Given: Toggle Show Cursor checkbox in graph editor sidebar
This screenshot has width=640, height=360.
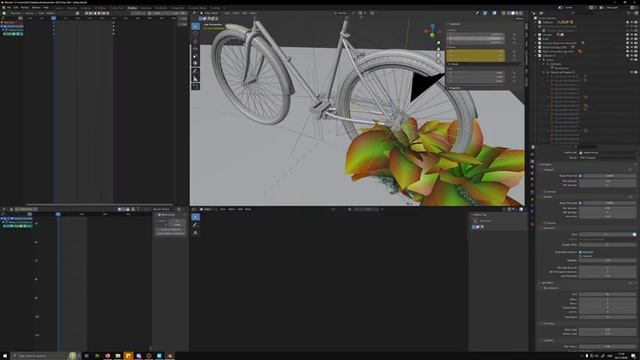Looking at the screenshot, I should click(x=159, y=215).
